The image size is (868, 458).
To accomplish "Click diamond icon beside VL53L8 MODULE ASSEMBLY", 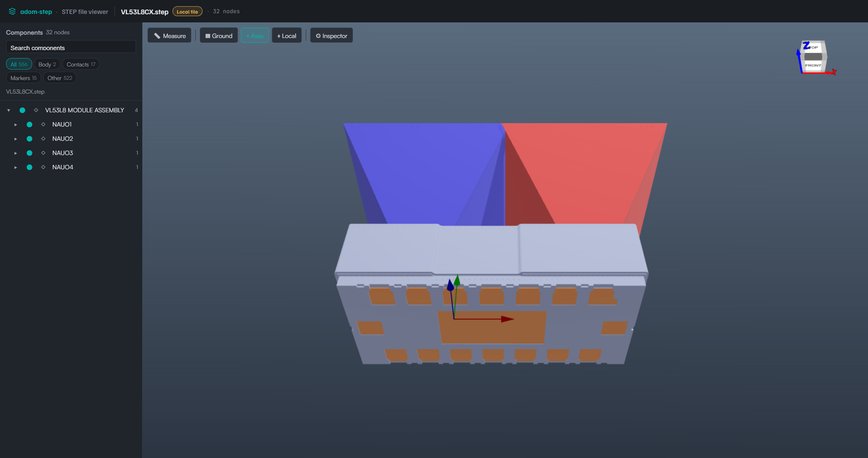I will 36,110.
